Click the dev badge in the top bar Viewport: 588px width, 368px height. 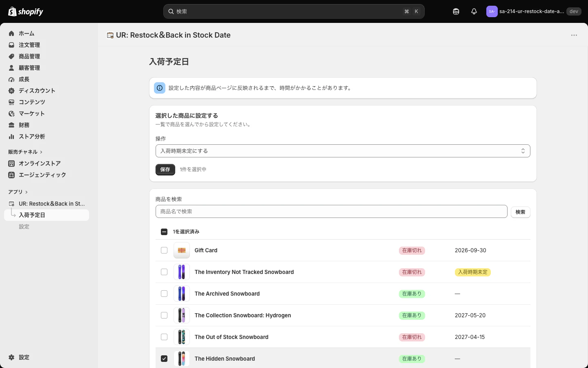click(x=574, y=11)
